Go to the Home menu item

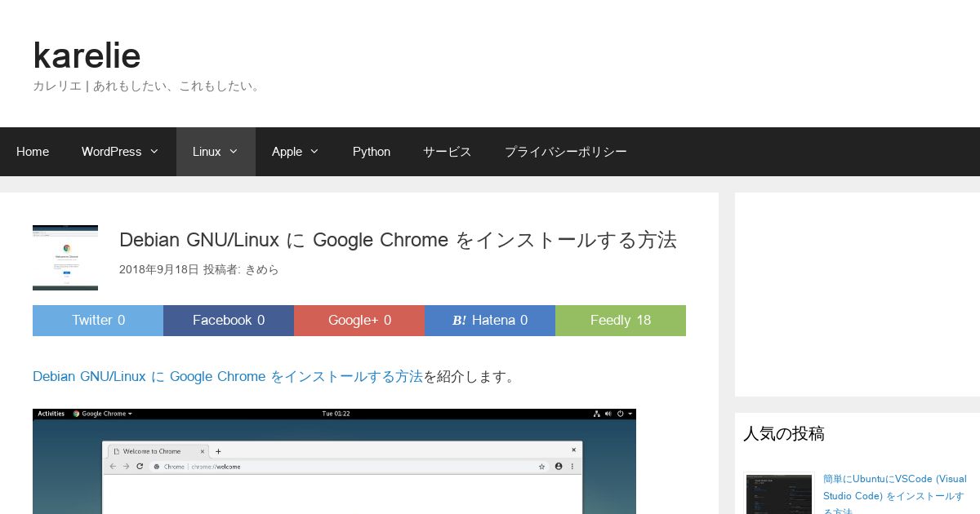click(33, 152)
